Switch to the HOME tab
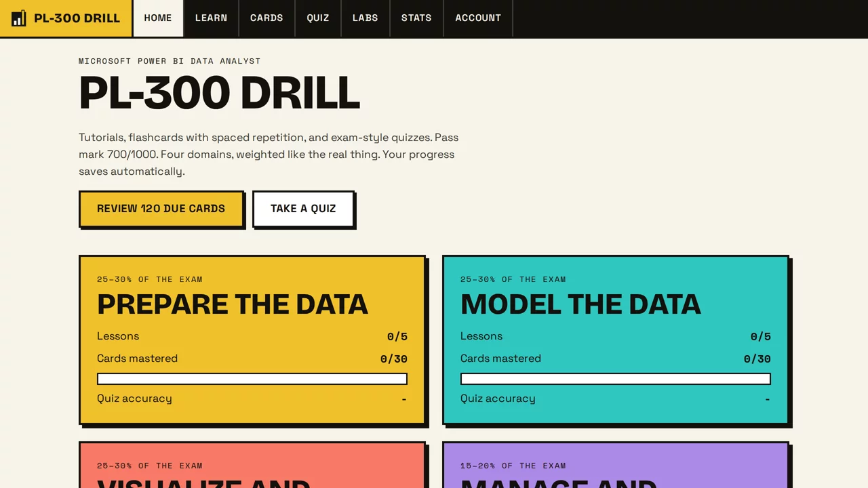The width and height of the screenshot is (868, 488). [x=158, y=18]
